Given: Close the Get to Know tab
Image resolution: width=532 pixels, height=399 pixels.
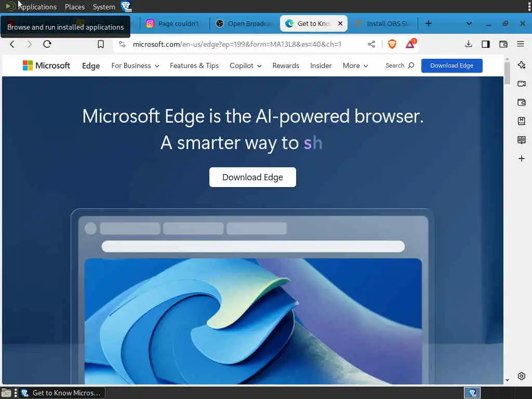Looking at the screenshot, I should click(340, 23).
